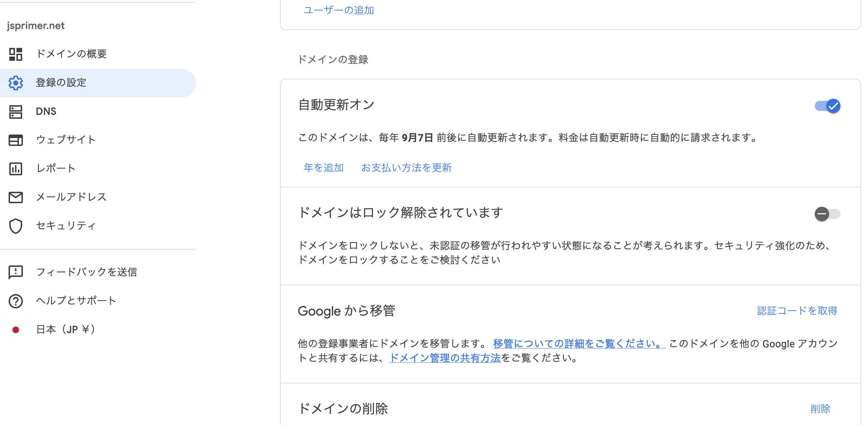
Task: Switch to the DNS section
Action: 46,111
